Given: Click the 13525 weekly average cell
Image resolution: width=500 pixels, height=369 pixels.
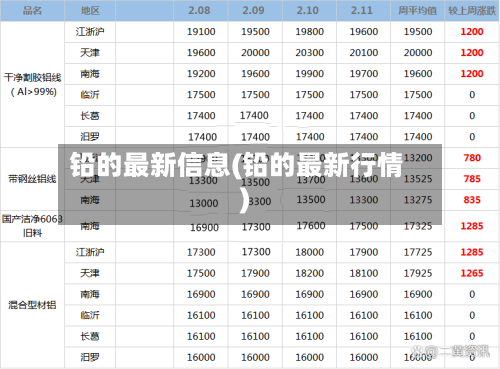Looking at the screenshot, I should (x=418, y=179).
